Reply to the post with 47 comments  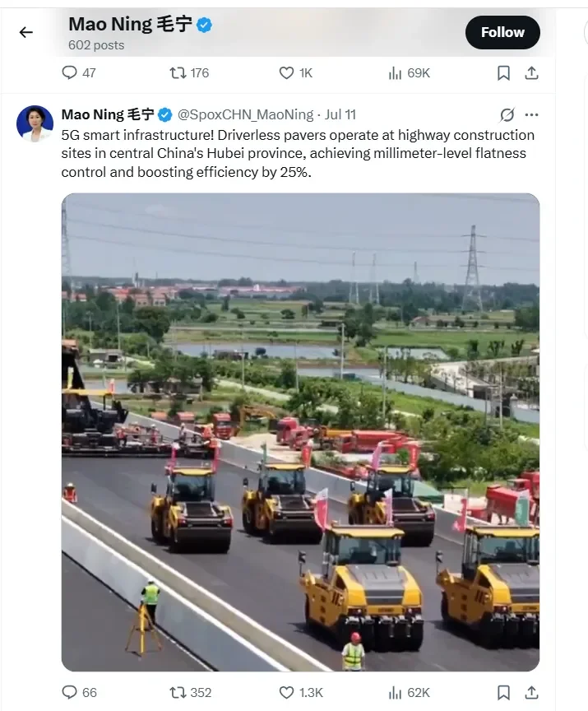pyautogui.click(x=78, y=73)
